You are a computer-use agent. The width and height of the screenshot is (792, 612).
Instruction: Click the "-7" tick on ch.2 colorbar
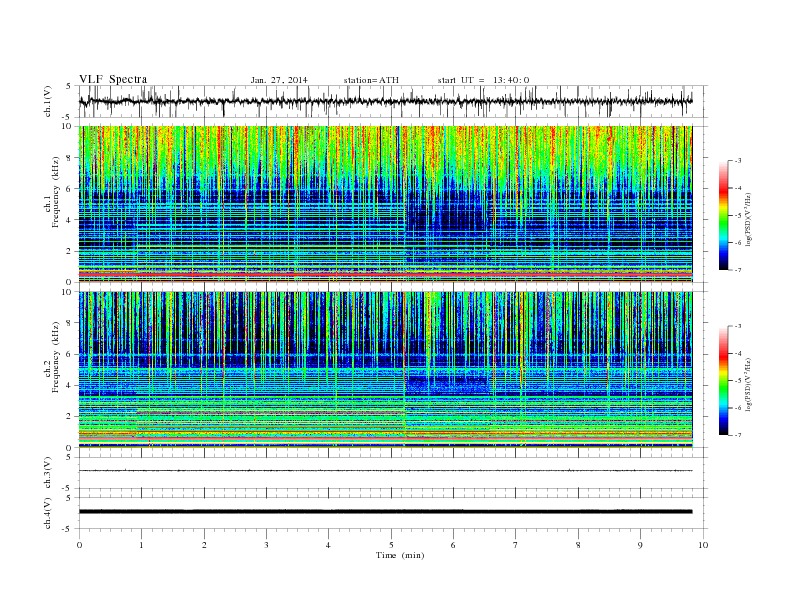coord(738,435)
